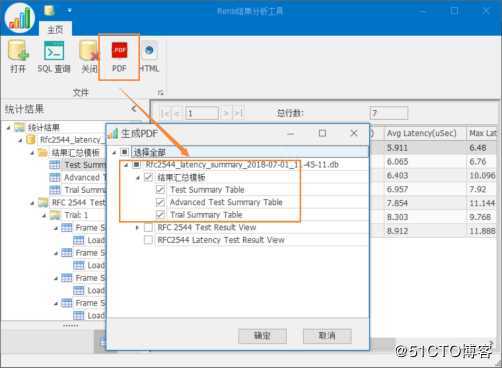
Task: Select cell with value 6.403
Action: [x=425, y=176]
